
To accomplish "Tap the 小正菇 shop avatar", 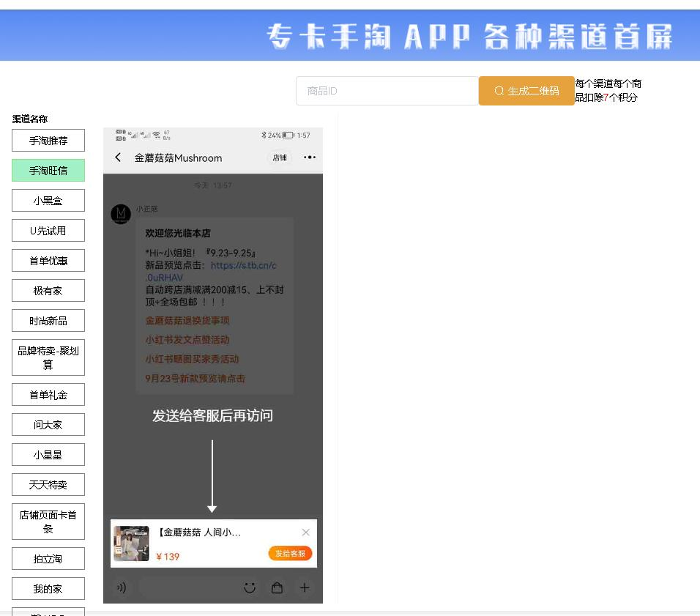I will point(121,214).
